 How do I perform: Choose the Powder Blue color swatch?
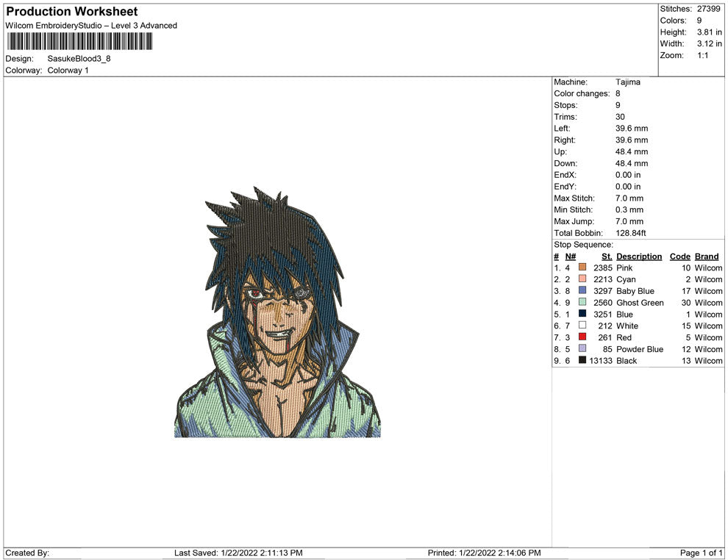click(x=582, y=348)
